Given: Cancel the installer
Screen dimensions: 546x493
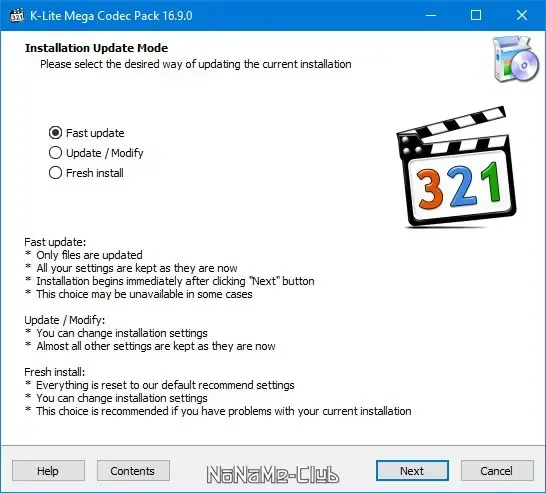Looking at the screenshot, I should click(x=497, y=471).
